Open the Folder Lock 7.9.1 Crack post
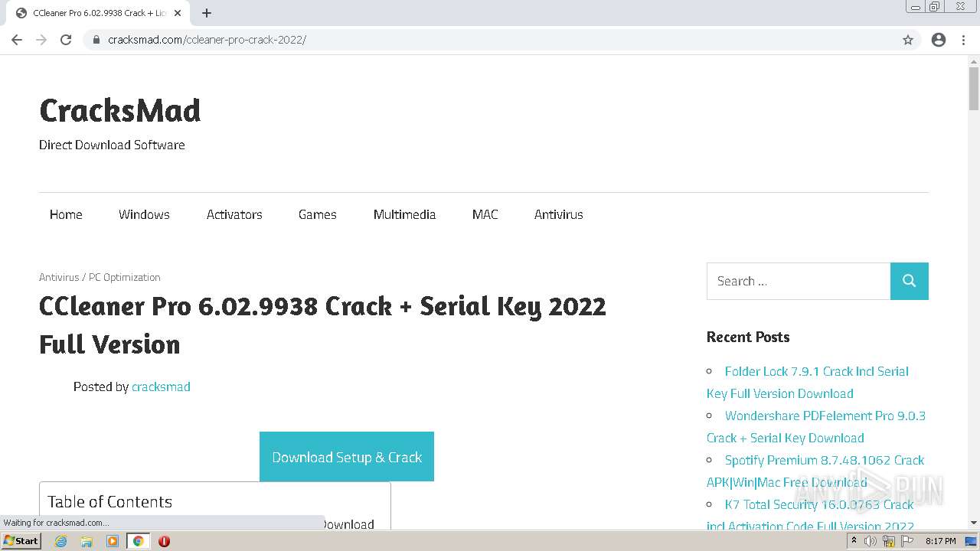Image resolution: width=980 pixels, height=551 pixels. pyautogui.click(x=808, y=382)
